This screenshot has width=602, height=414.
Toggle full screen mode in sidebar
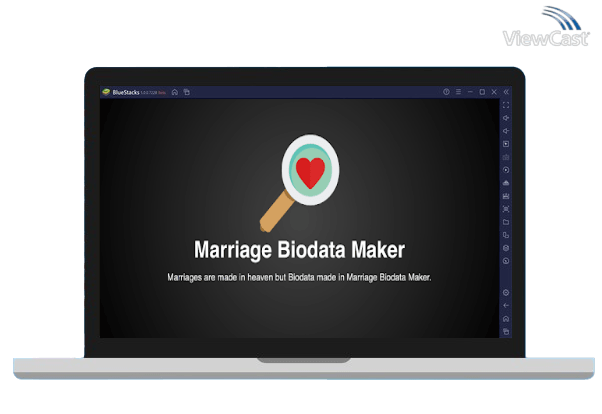coord(506,105)
